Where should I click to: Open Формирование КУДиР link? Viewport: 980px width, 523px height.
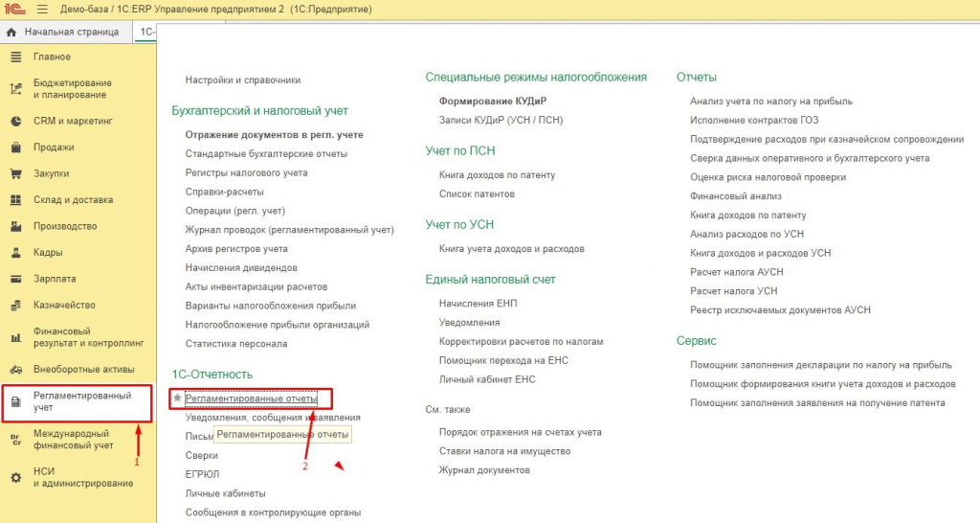(493, 102)
